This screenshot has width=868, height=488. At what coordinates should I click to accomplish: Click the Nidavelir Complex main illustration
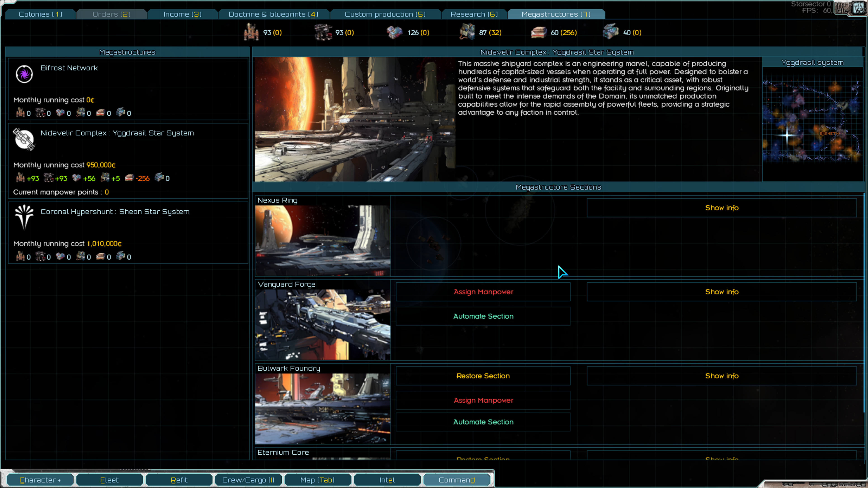click(x=355, y=119)
